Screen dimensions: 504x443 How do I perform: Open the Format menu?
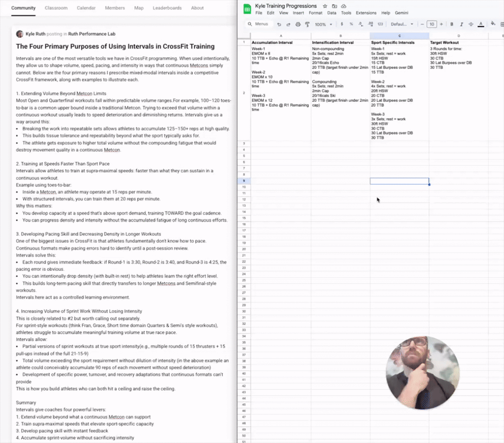click(x=315, y=13)
